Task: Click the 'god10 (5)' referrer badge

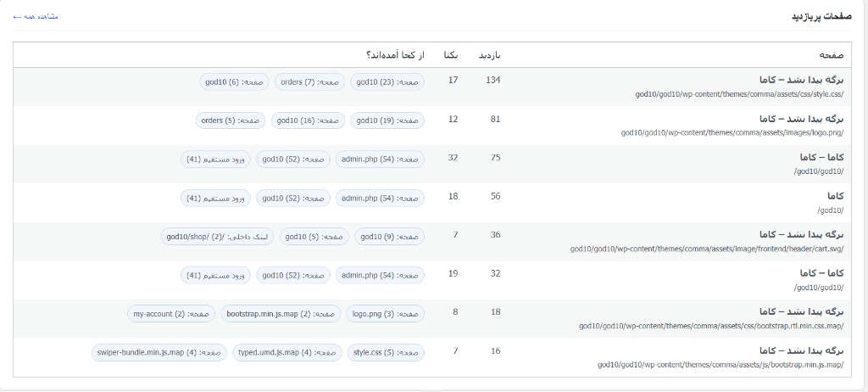Action: click(x=314, y=237)
